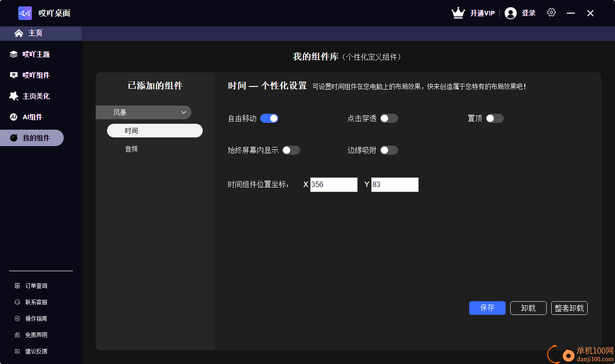Click the 主页美化 star icon
Image resolution: width=615 pixels, height=364 pixels.
(x=14, y=96)
